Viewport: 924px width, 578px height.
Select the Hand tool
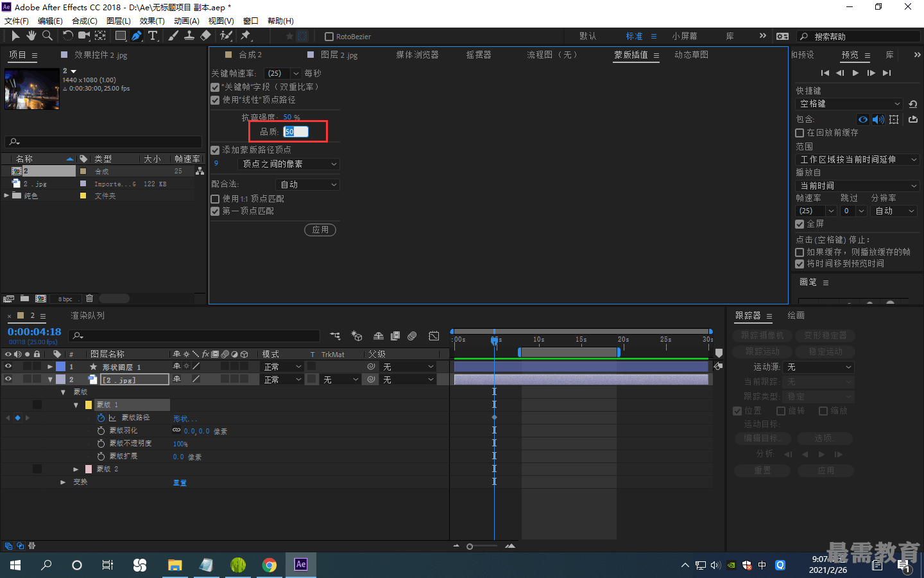click(31, 36)
